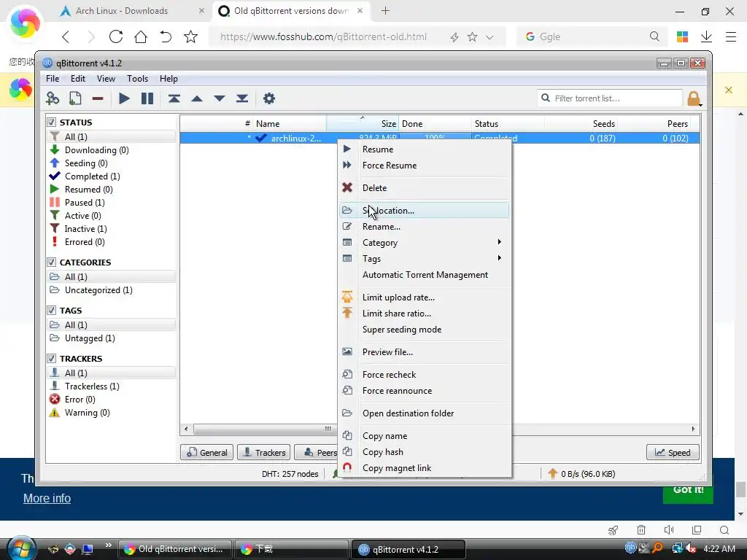747x560 pixels.
Task: Click the Add torrent link toolbar icon
Action: pos(53,98)
